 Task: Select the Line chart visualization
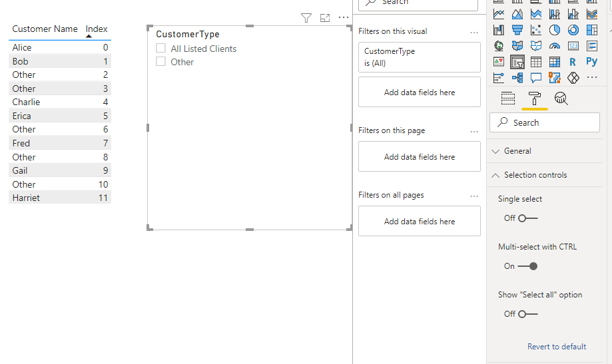click(498, 14)
